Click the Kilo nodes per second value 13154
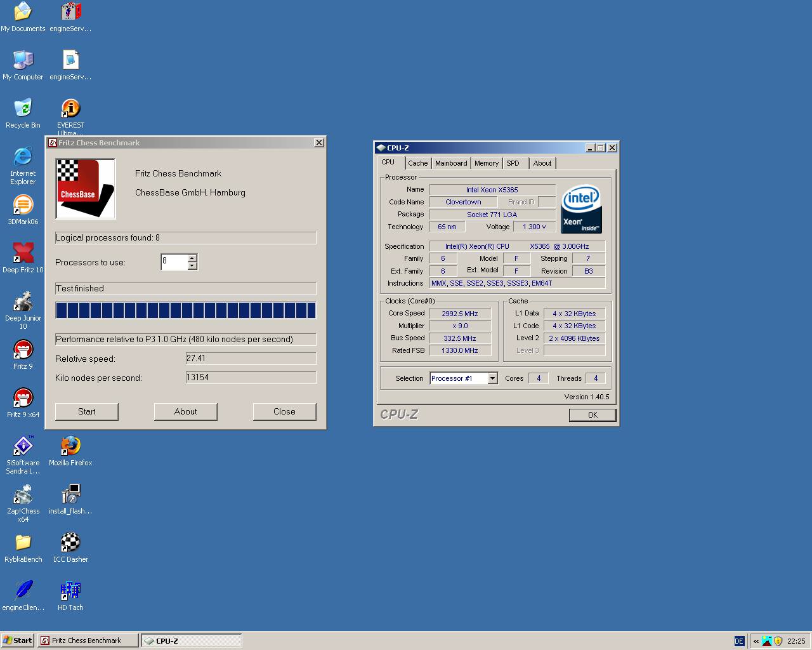 click(x=251, y=378)
